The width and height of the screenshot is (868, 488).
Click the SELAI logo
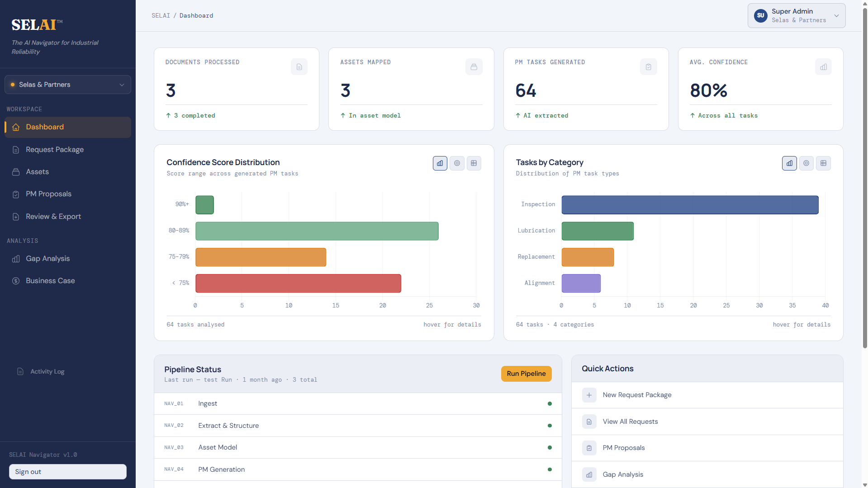pos(37,25)
